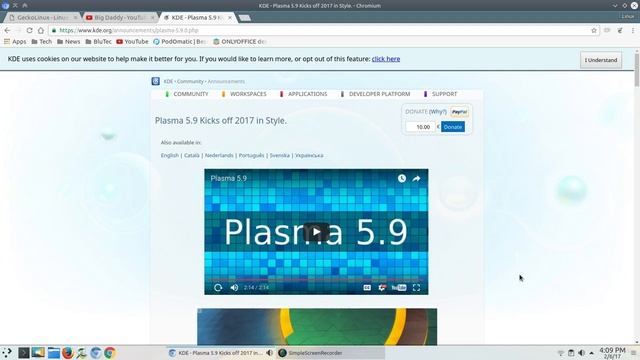Open the screenshot image below the video

click(317, 327)
